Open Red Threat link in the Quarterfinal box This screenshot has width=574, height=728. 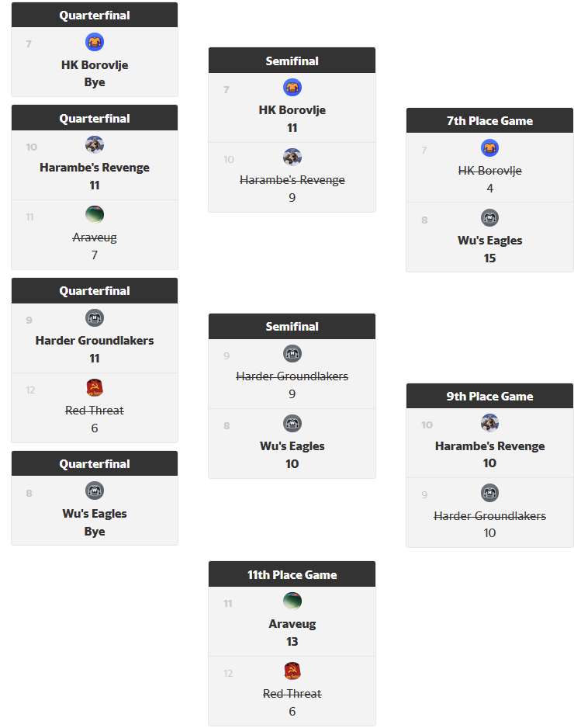95,411
